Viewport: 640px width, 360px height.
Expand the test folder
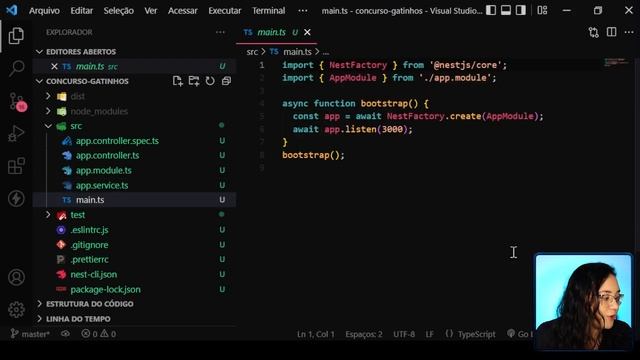point(48,215)
